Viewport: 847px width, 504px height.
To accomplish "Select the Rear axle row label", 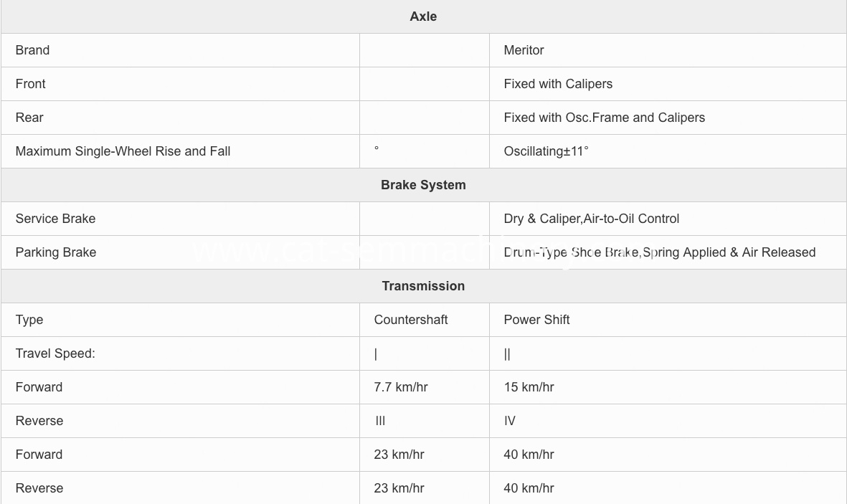I will click(x=29, y=118).
